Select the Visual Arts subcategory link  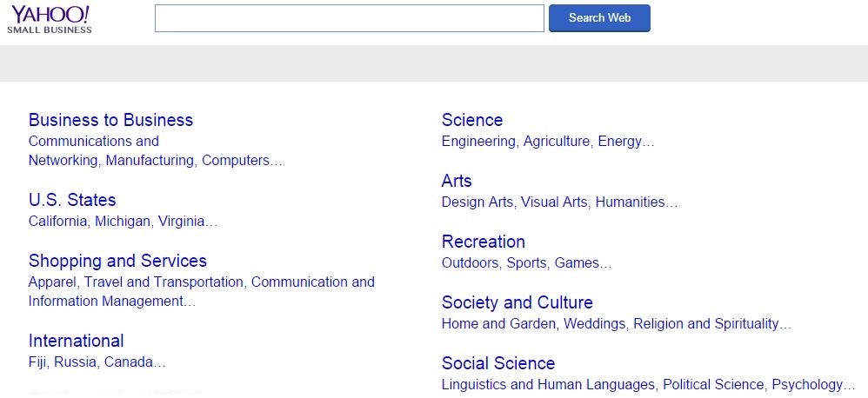(553, 202)
